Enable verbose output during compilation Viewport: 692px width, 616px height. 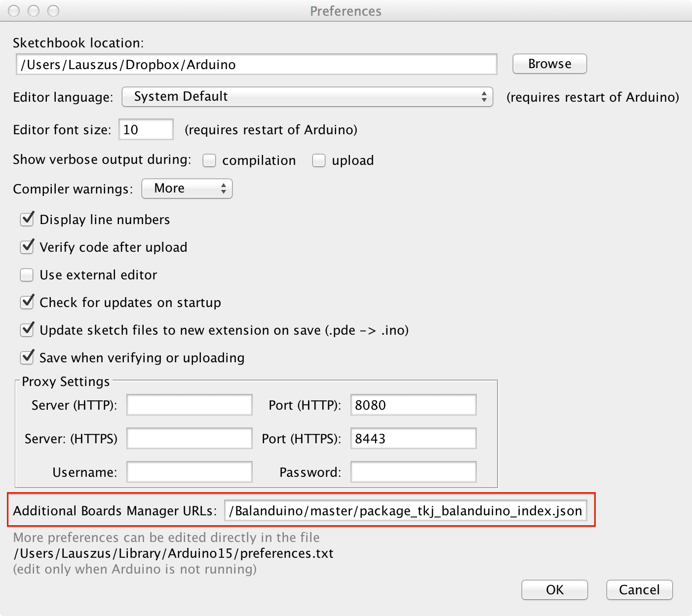(209, 160)
